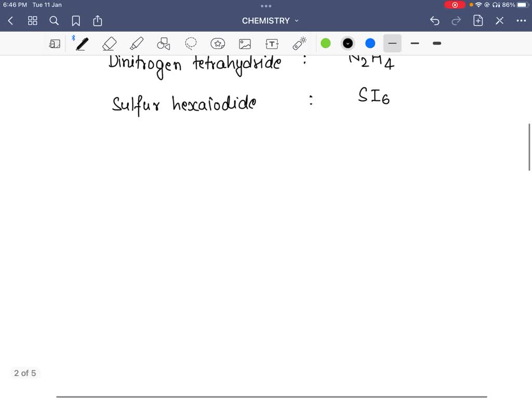Open the Elements sticker tool

pyautogui.click(x=218, y=44)
